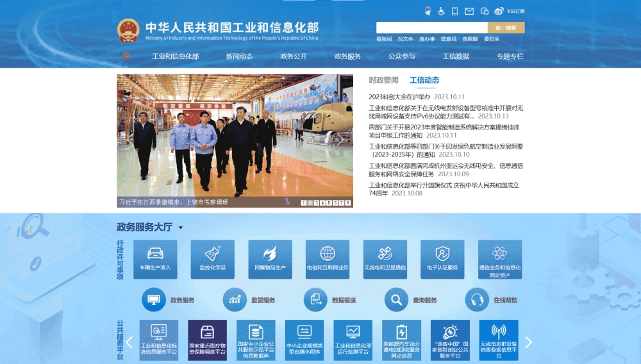Select the 监管服务 chart icon
641x364 pixels.
(235, 300)
